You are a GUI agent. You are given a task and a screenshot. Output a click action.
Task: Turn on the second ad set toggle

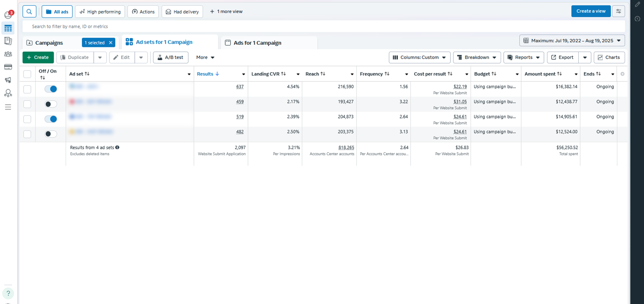(x=51, y=104)
